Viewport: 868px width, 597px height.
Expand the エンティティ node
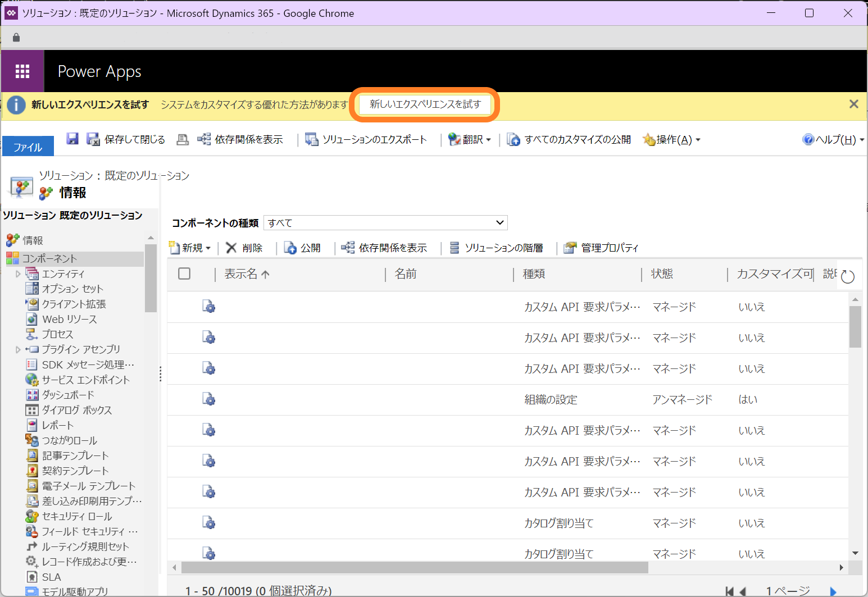18,274
